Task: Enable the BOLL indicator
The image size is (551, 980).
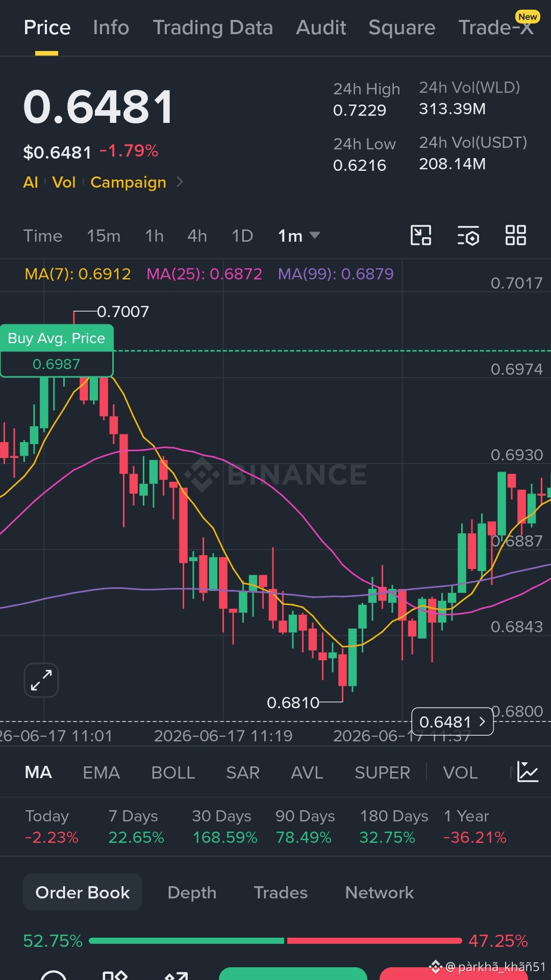Action: pos(173,772)
